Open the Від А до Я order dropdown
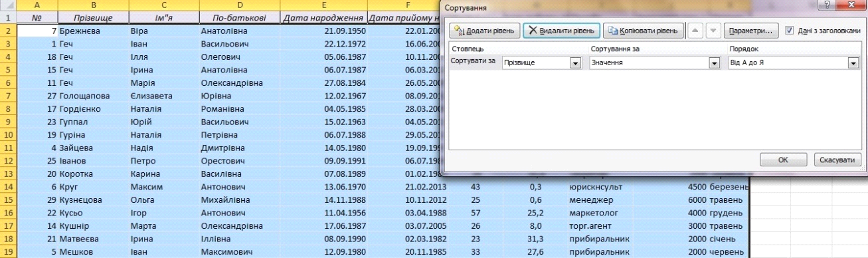868x258 pixels. point(853,63)
